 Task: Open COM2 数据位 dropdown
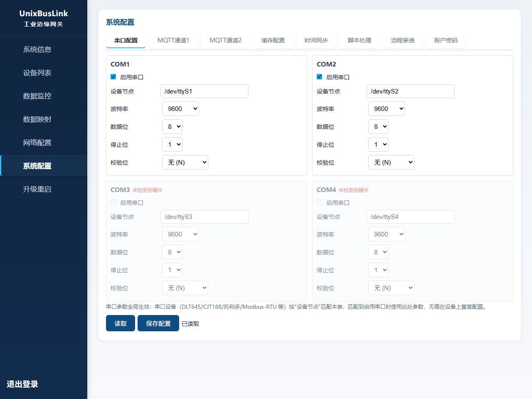coord(378,127)
